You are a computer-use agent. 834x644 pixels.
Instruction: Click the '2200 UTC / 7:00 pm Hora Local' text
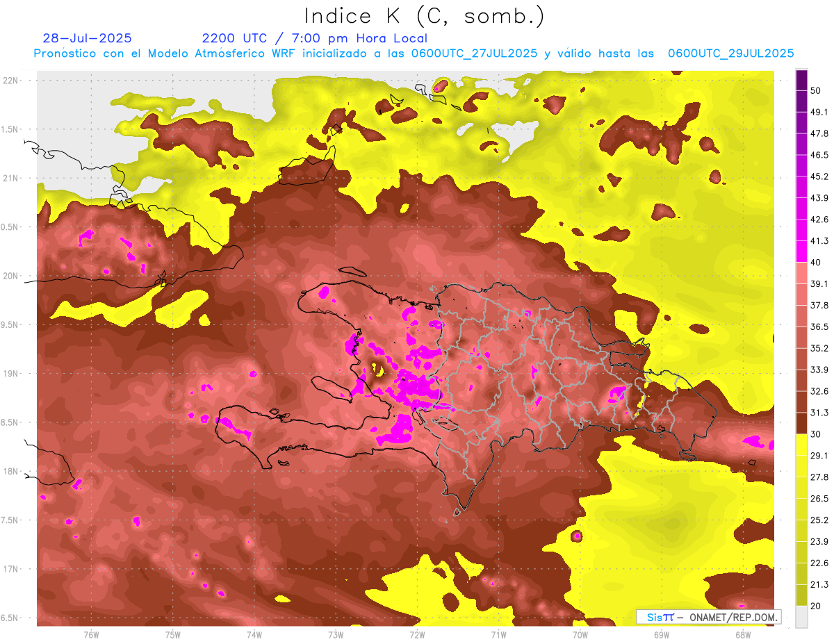pos(314,38)
